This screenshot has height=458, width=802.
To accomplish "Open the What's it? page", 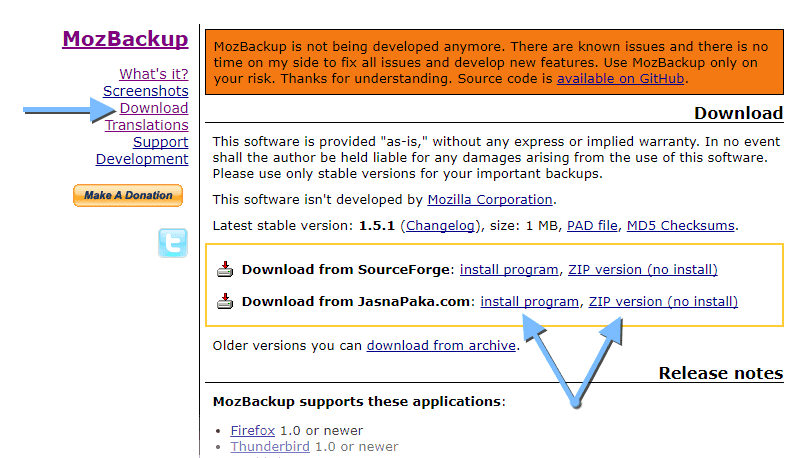I will point(154,74).
